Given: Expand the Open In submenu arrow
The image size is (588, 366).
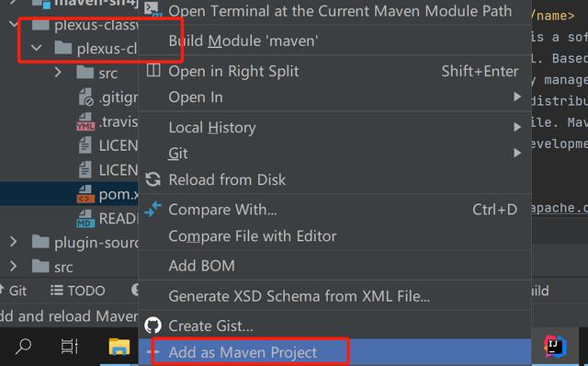Looking at the screenshot, I should (x=517, y=97).
